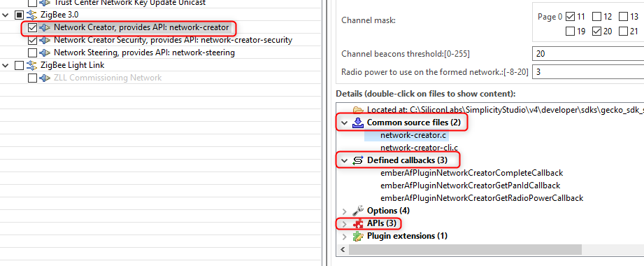Expand the APIs (3) section
Screen dimensions: 644x266
coord(344,224)
